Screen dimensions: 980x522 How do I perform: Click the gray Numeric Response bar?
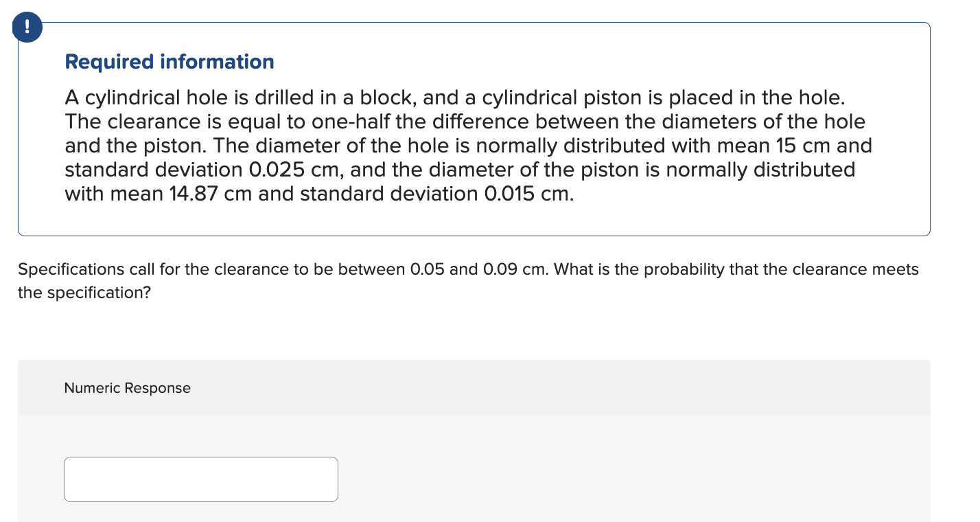pos(474,388)
